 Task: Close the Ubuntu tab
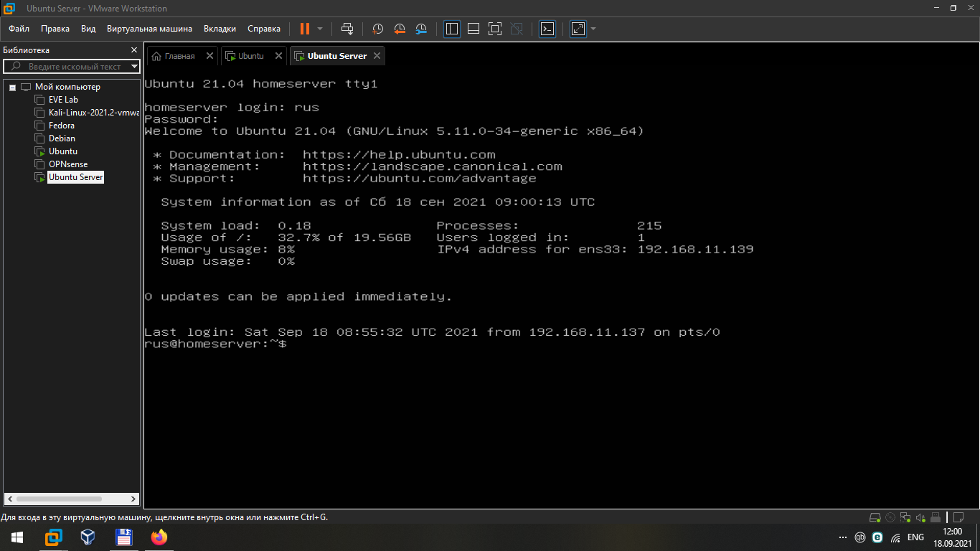278,55
